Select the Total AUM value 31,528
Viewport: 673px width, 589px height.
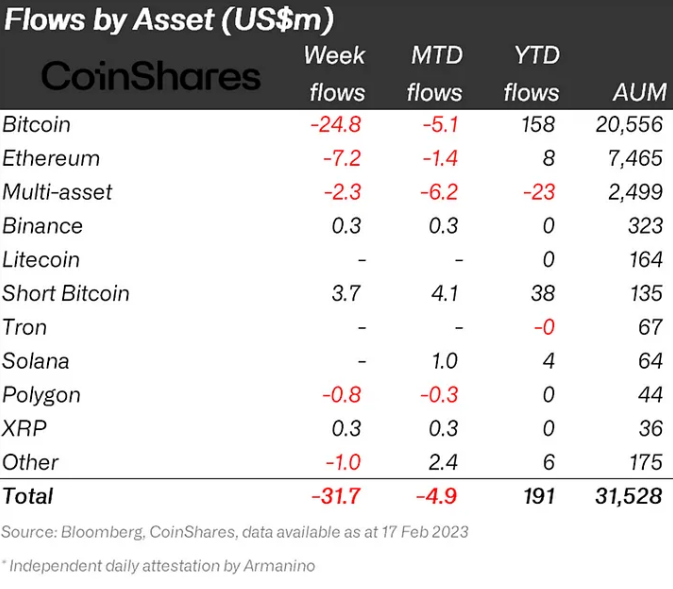coord(629,496)
